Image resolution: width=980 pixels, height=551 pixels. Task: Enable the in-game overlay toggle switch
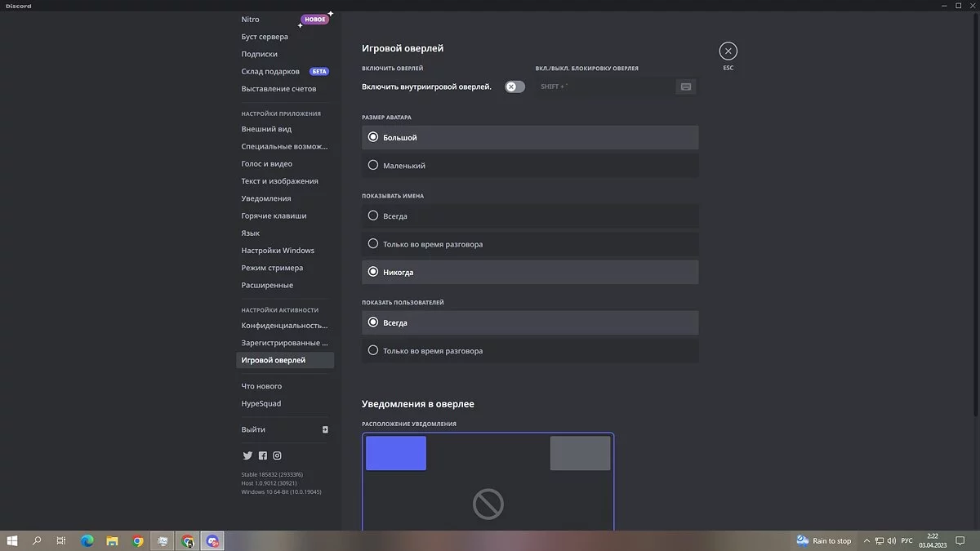514,87
